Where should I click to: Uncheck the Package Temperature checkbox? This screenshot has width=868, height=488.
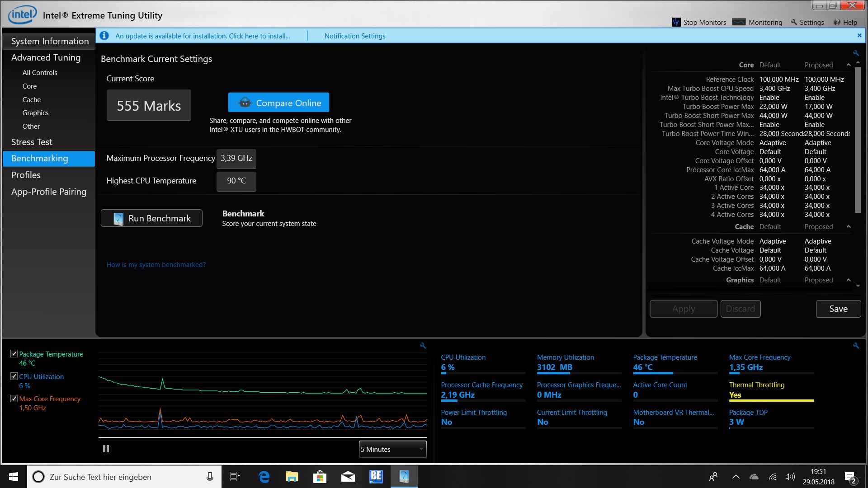click(14, 354)
